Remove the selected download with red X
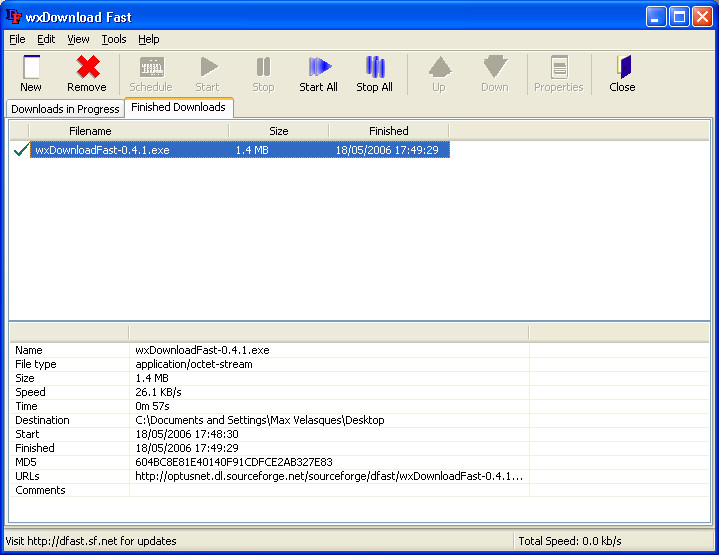Image resolution: width=719 pixels, height=555 pixels. (88, 67)
